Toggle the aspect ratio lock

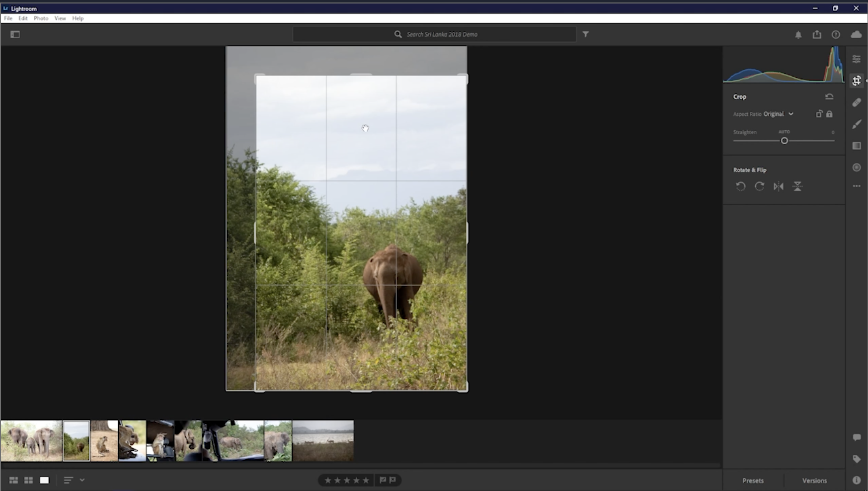(x=829, y=114)
